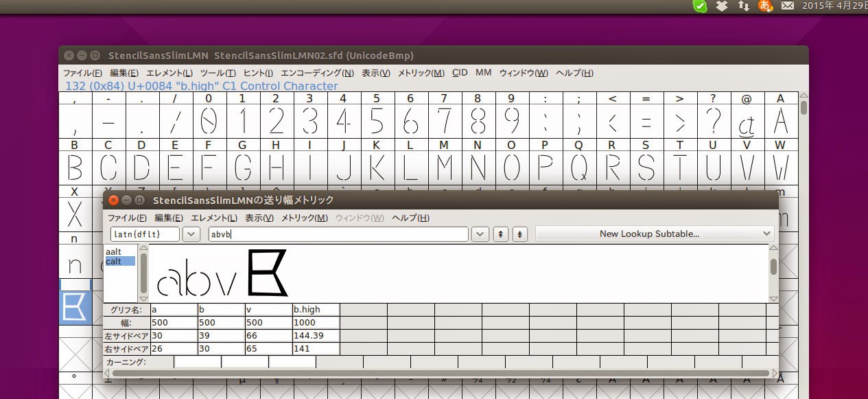The width and height of the screenshot is (868, 399).
Task: Select glyph Q in font view
Action: click(578, 168)
